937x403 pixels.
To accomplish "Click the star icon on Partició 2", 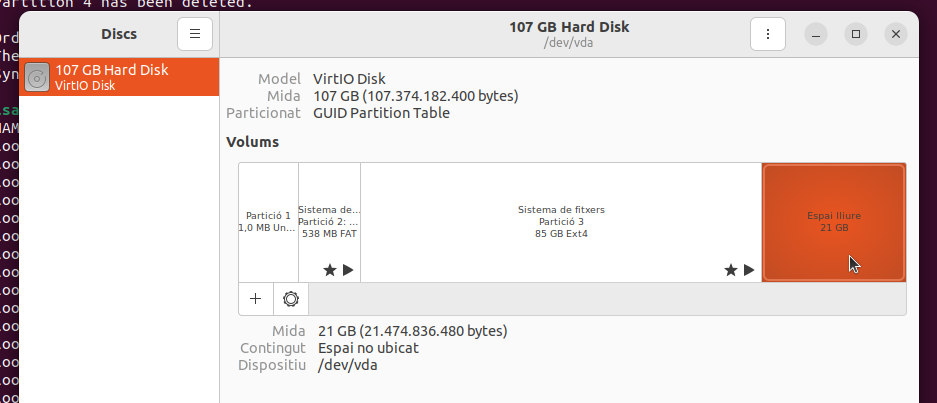I will click(x=329, y=270).
